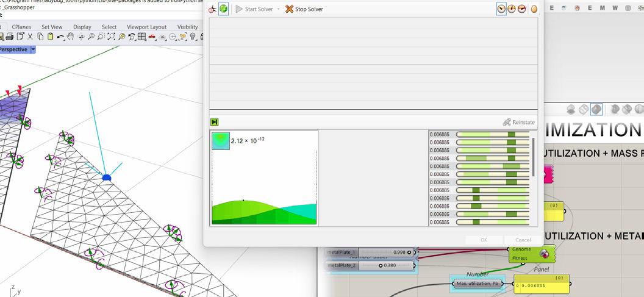Click the fitness landscape thumbnail labeled 2.12 × 10⁻¹²
644x297 pixels.
[x=221, y=141]
